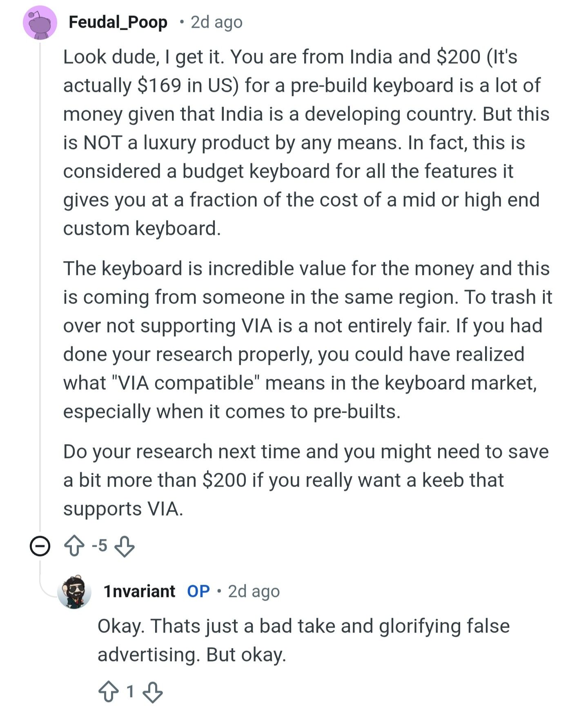The image size is (588, 718).
Task: Open Feudal_Poop's purple avatar
Action: pyautogui.click(x=40, y=23)
